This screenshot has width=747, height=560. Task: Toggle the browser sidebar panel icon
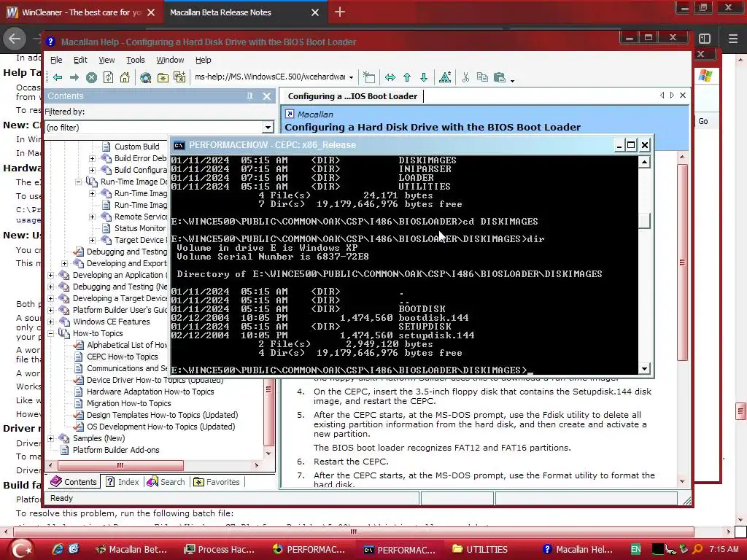[x=705, y=39]
